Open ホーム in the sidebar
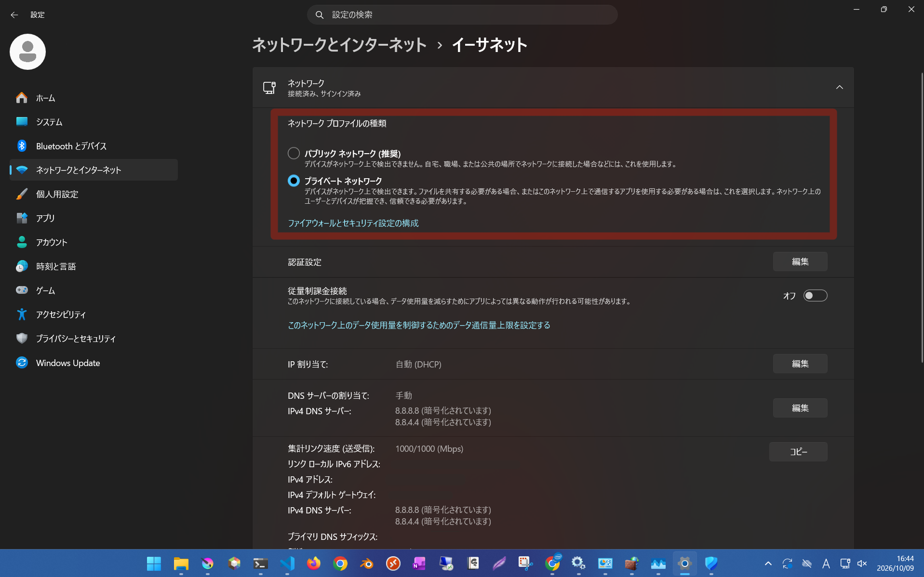The height and width of the screenshot is (577, 924). 94,98
